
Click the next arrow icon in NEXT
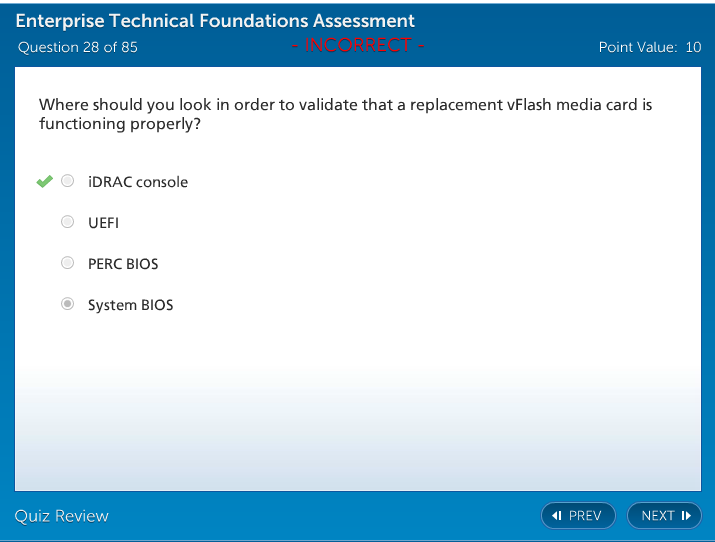686,516
